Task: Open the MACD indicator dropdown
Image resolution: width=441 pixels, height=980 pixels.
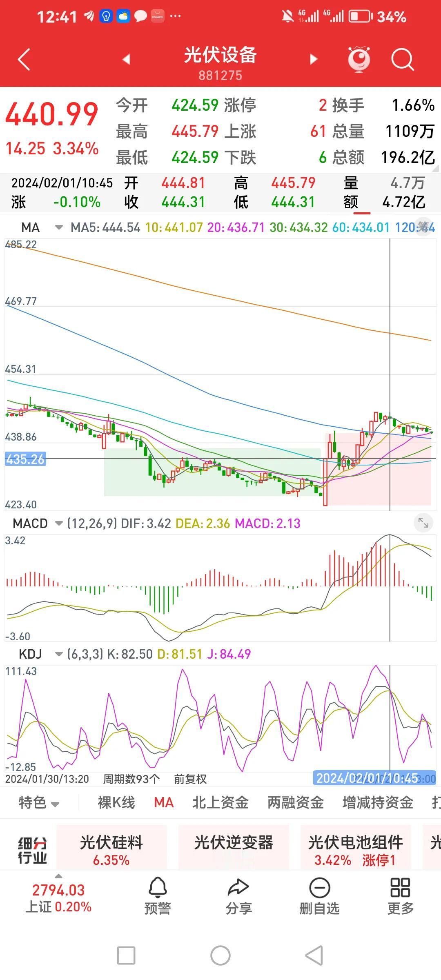Action: (59, 523)
